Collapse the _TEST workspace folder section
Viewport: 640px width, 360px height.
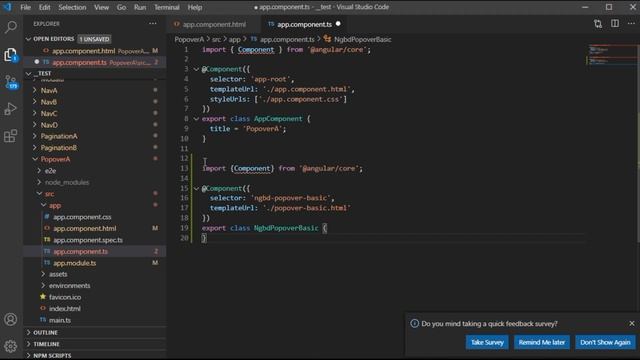pos(28,73)
